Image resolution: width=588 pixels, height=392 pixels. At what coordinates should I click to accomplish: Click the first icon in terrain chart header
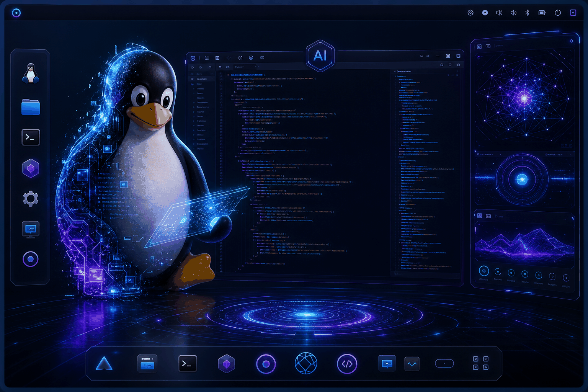480,216
